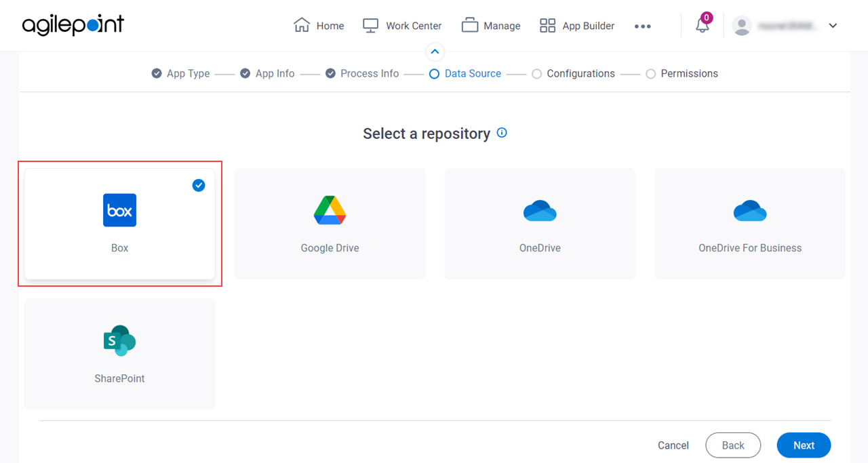Select the OneDrive label

540,248
